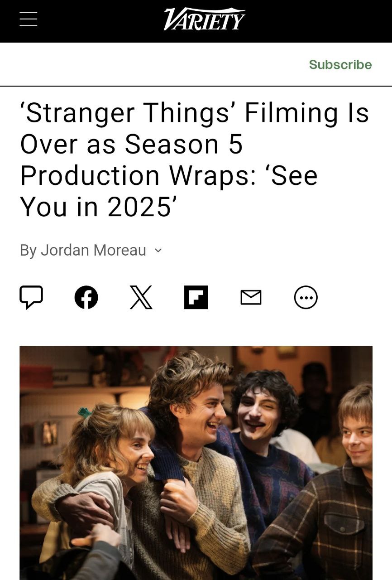Open the hamburger navigation menu

pos(29,19)
